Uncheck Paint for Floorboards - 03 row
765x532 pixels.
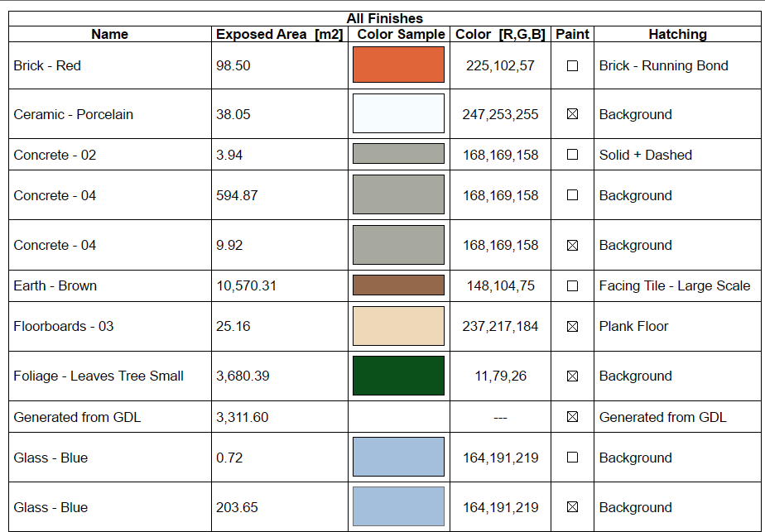pyautogui.click(x=572, y=327)
